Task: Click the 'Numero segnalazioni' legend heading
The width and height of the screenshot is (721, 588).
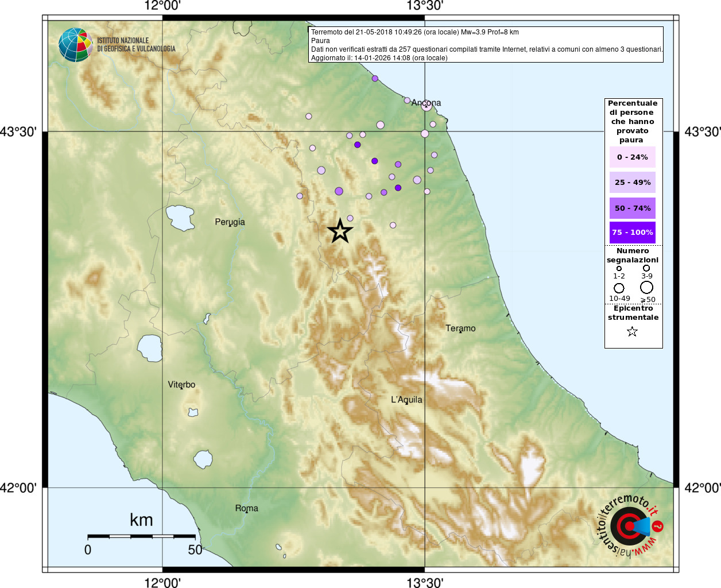Action: (x=633, y=256)
